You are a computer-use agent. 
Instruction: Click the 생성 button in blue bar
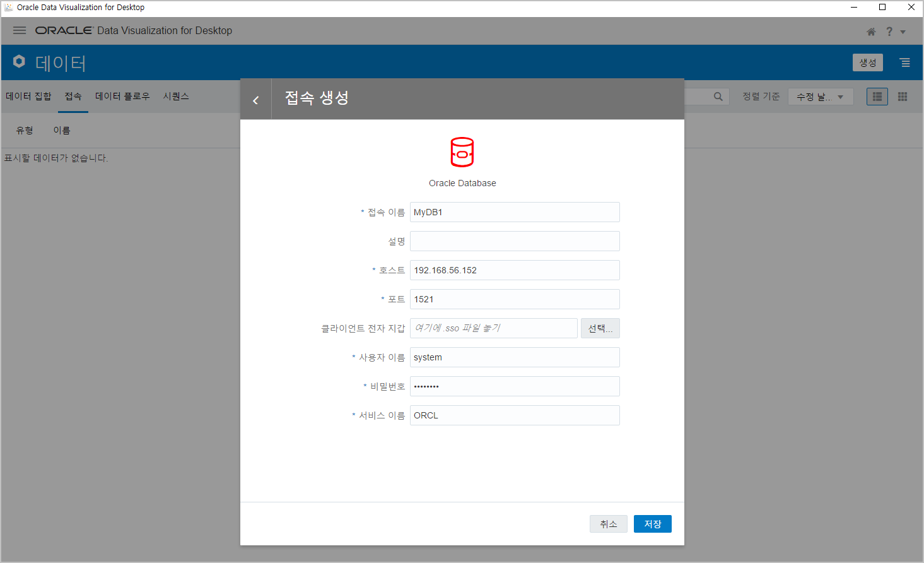(868, 62)
